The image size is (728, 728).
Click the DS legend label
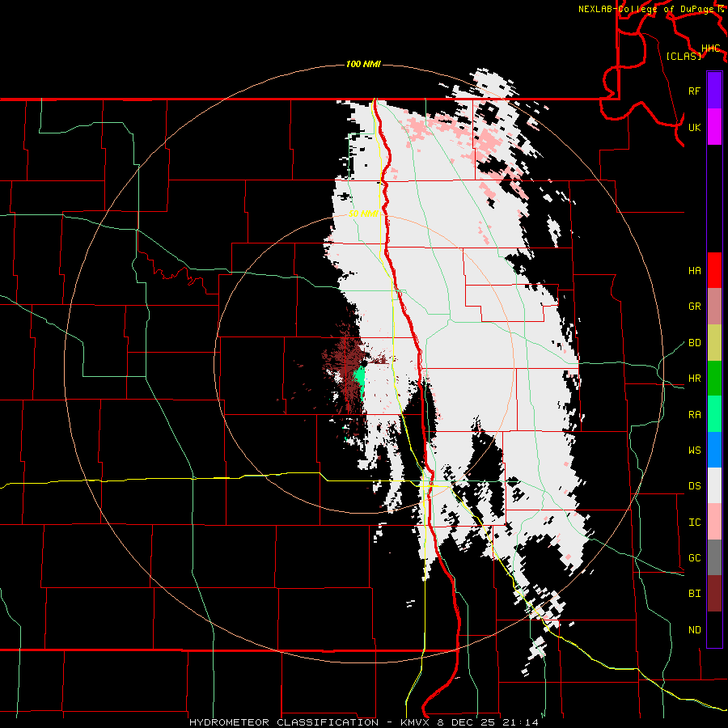point(694,486)
